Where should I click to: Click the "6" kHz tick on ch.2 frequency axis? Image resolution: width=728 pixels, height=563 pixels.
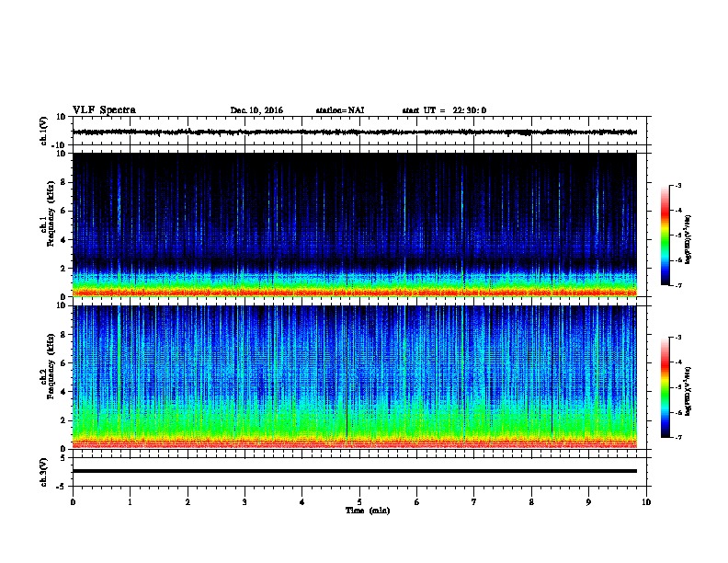[63, 362]
